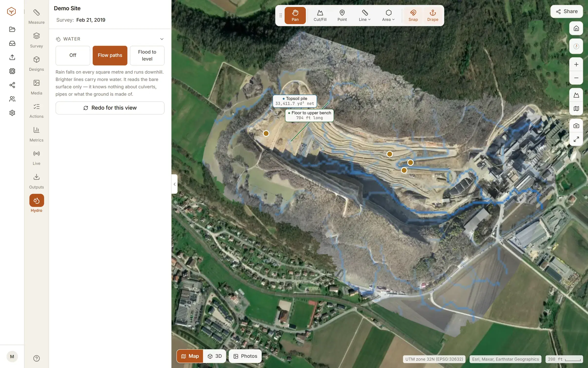Open the Survey layers panel
The height and width of the screenshot is (368, 588).
point(37,40)
